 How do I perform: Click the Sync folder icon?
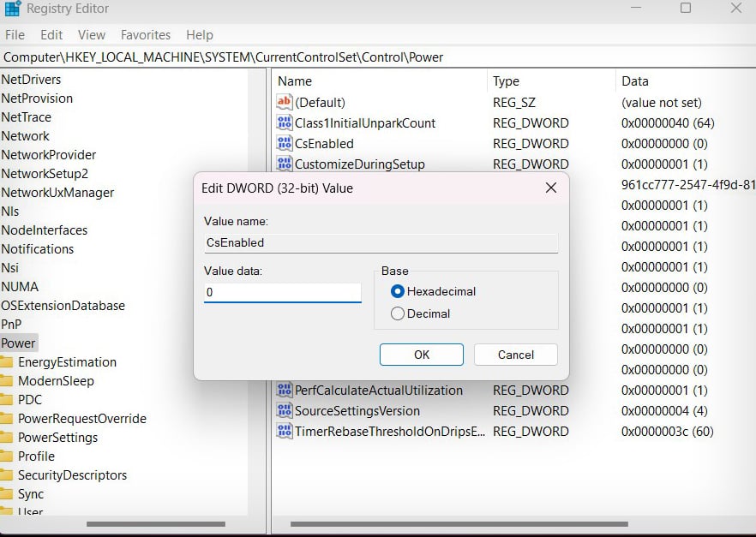6,493
